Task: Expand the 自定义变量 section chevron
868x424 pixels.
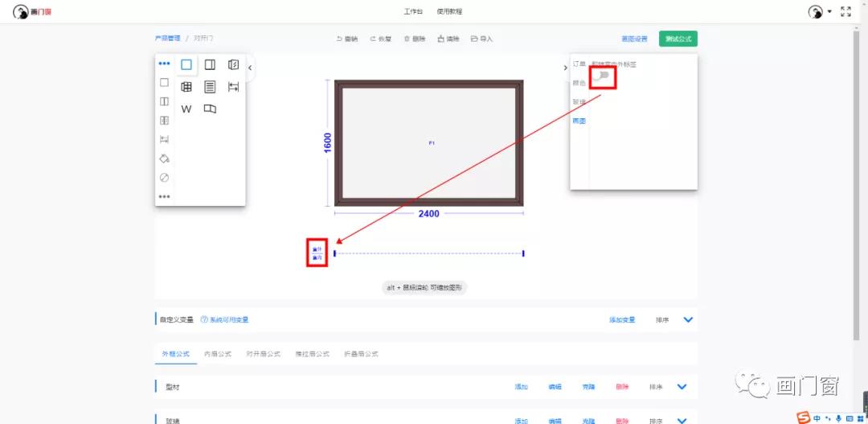Action: tap(688, 319)
